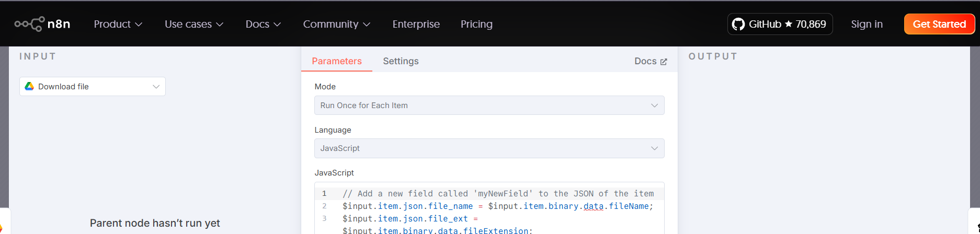980x234 pixels.
Task: Click the Google Drive icon in input selector
Action: pyautogui.click(x=30, y=87)
